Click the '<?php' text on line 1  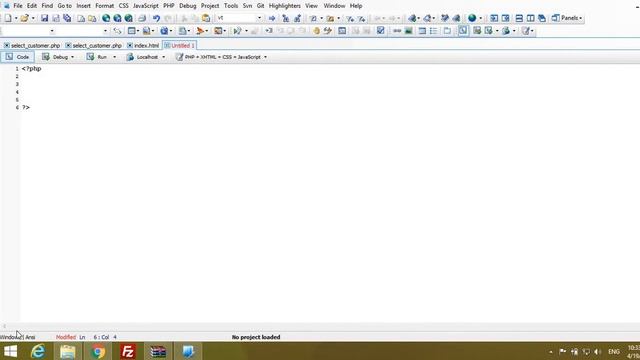coord(31,69)
